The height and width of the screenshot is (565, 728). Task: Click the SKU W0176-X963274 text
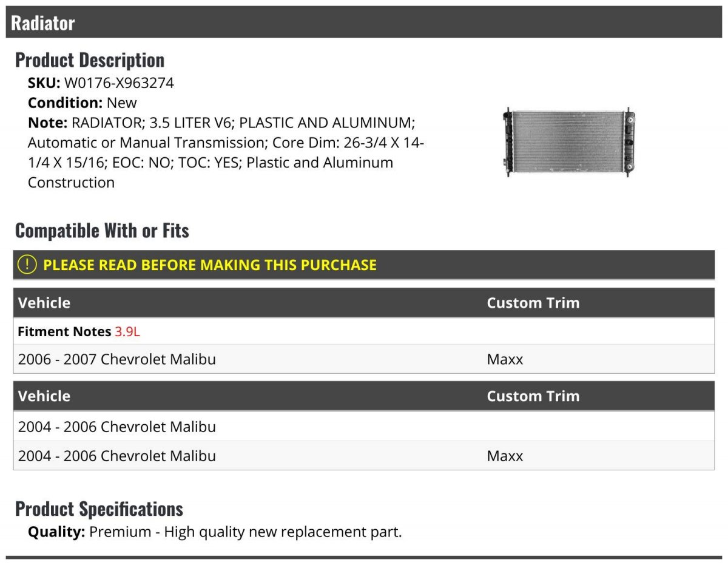click(101, 83)
